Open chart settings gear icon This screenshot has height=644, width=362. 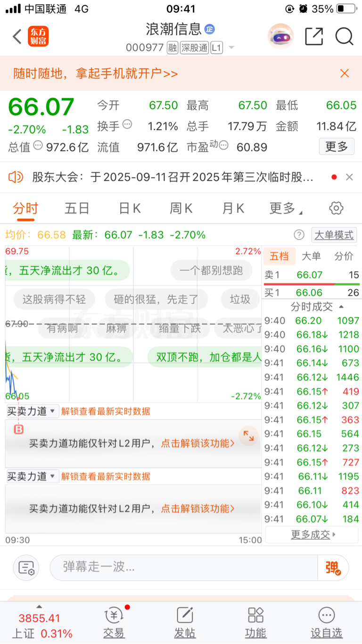336,208
